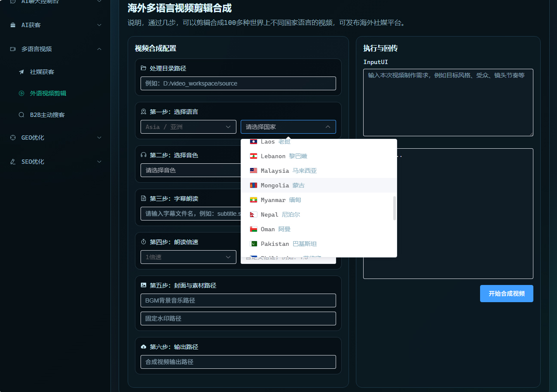This screenshot has height=392, width=557.
Task: Select Nepal 尼泊尔 from country list
Action: 318,214
